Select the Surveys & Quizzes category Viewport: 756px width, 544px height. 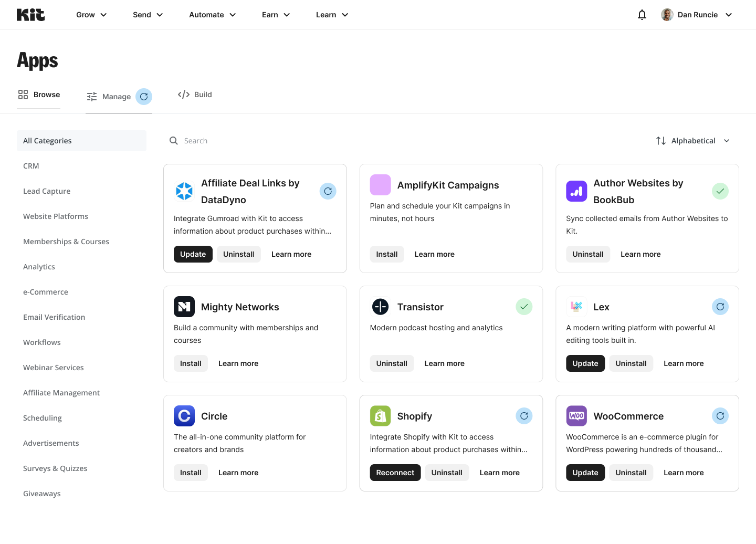pyautogui.click(x=81, y=468)
